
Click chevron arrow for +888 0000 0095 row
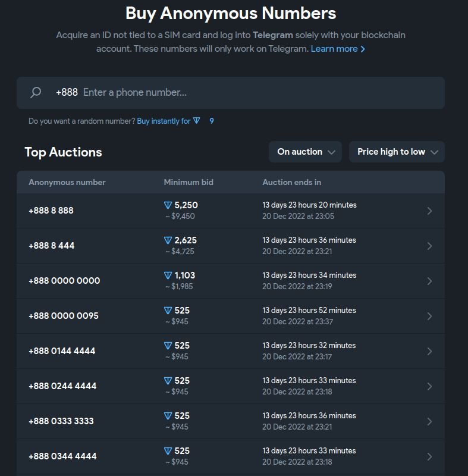[429, 316]
